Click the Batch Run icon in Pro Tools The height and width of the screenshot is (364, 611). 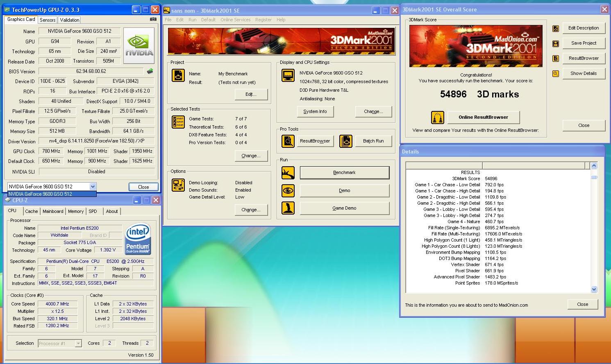click(345, 141)
